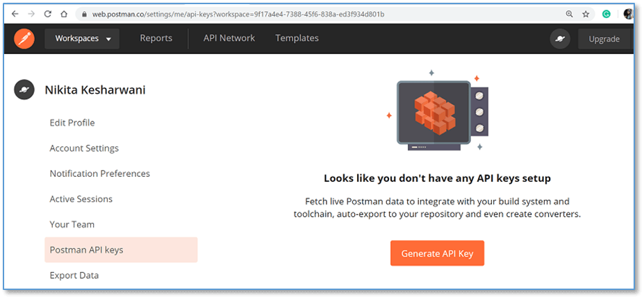Open API Network in the top bar

click(229, 38)
